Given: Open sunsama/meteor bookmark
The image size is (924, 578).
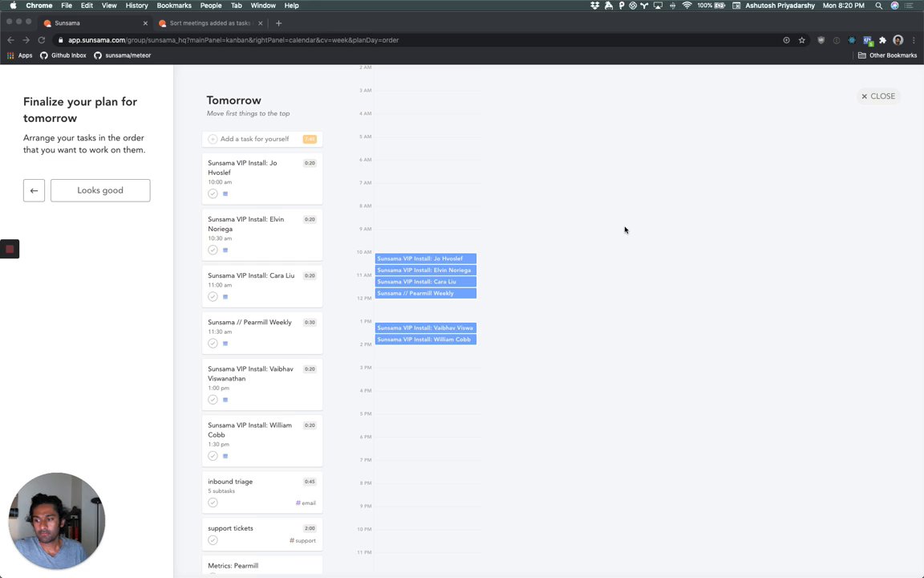Looking at the screenshot, I should 123,55.
